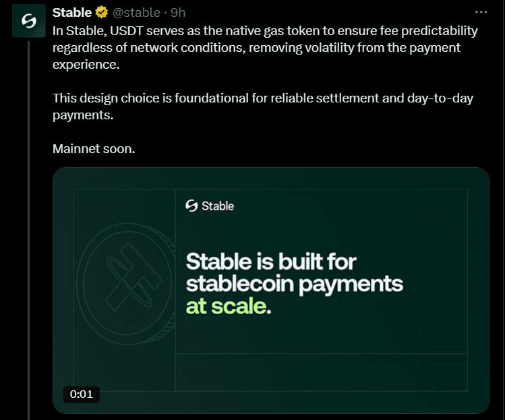505x420 pixels.
Task: Open the 9h timestamp link
Action: [x=178, y=12]
